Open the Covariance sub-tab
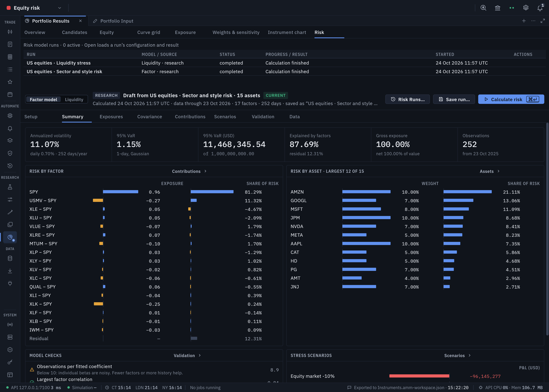The width and height of the screenshot is (549, 392). 150,117
